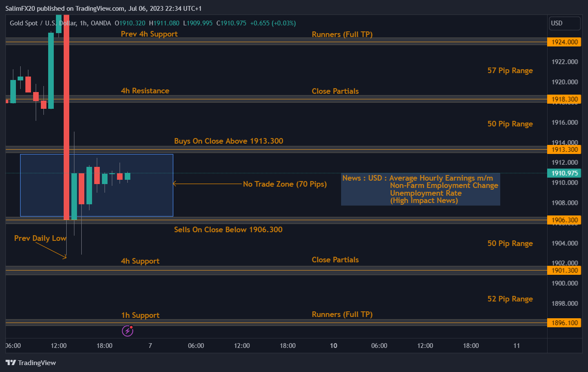The height and width of the screenshot is (372, 588).
Task: Click the '4h Resistance' annotation text
Action: (x=145, y=91)
